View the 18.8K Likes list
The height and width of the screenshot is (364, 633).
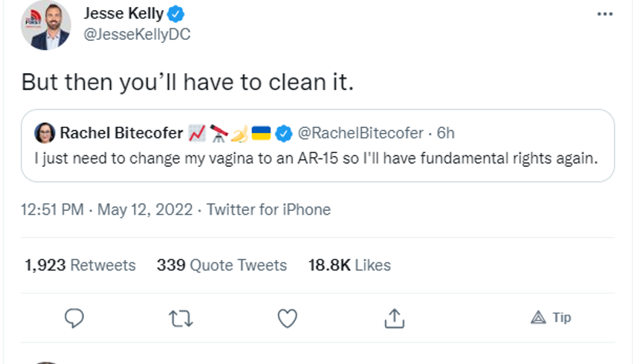350,265
